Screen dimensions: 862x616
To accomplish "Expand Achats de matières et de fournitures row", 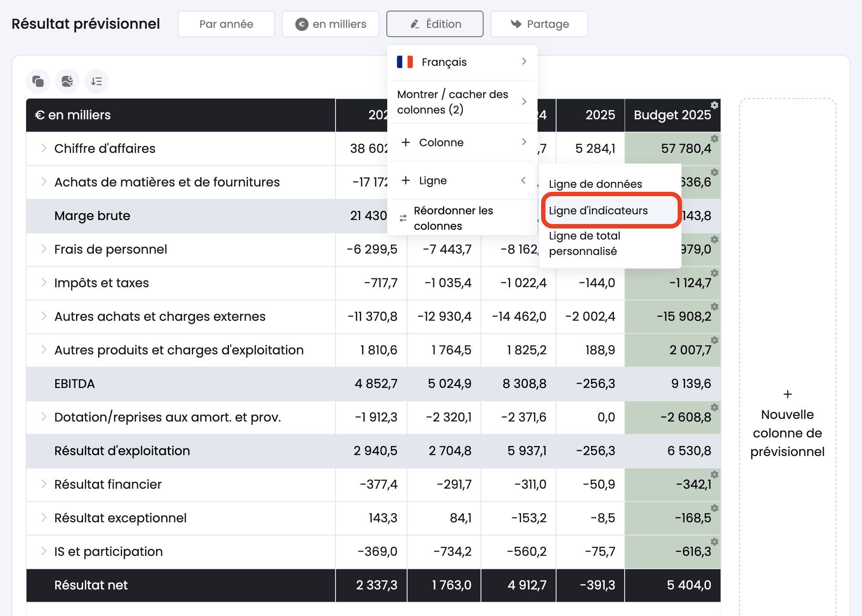I will click(x=44, y=182).
